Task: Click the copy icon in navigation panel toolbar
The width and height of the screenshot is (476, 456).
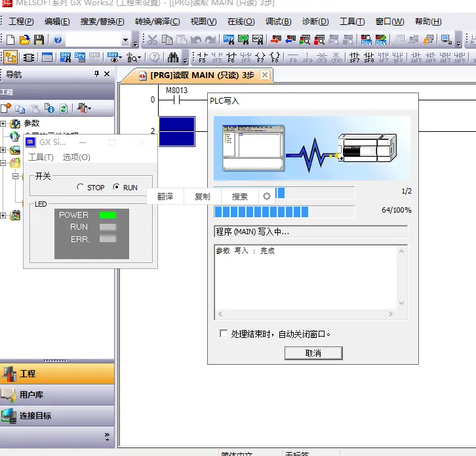Action: [20, 108]
